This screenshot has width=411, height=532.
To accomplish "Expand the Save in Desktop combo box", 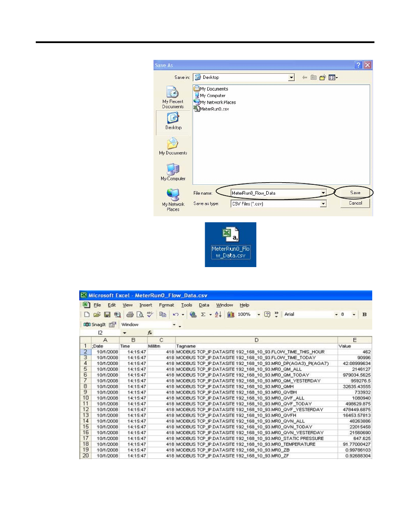I will click(x=291, y=78).
